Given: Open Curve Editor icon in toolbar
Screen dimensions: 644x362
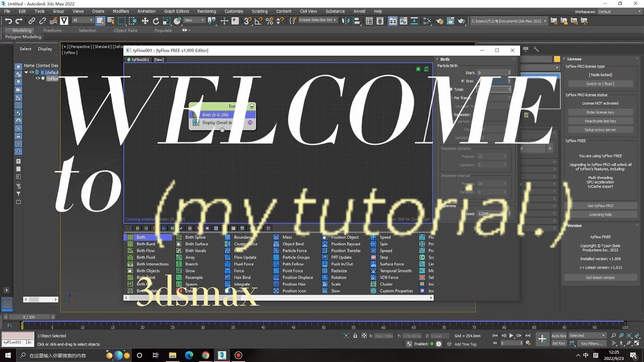Looking at the screenshot, I should 404,21.
